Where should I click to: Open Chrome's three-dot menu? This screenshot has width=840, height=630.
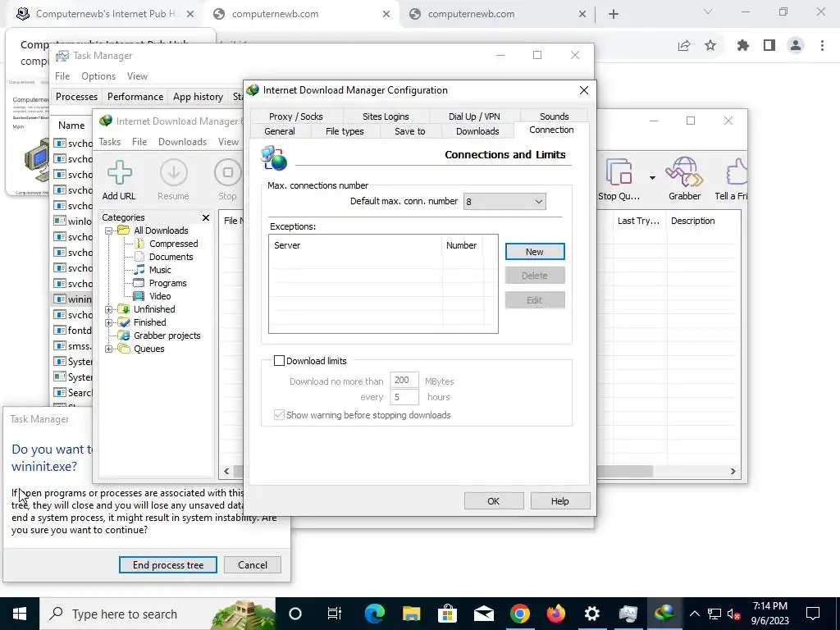tap(822, 46)
